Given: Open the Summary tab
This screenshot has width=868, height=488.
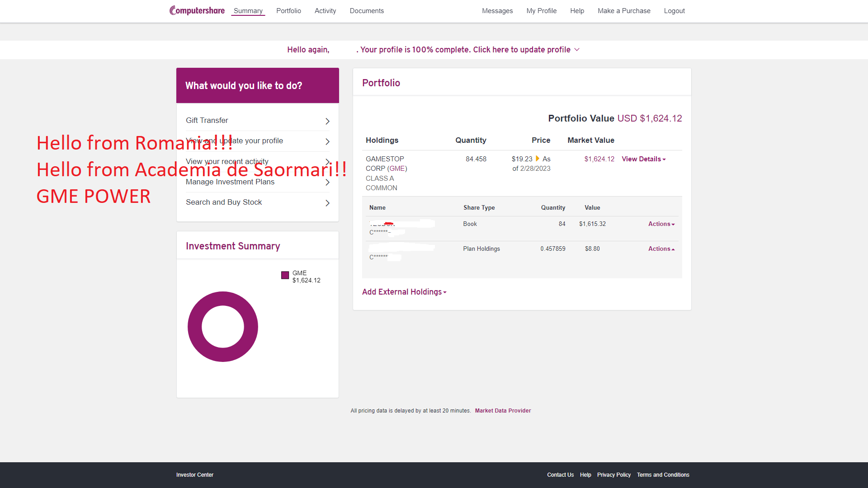Looking at the screenshot, I should point(248,11).
